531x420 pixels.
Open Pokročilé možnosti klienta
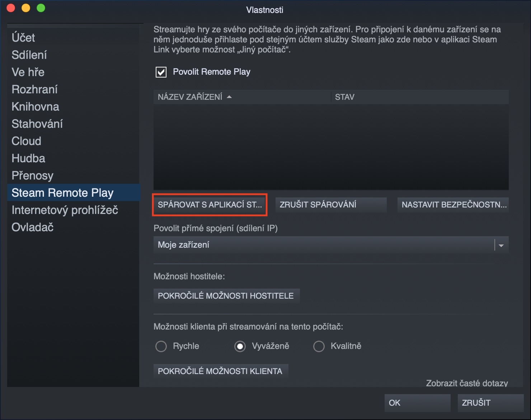coord(220,371)
